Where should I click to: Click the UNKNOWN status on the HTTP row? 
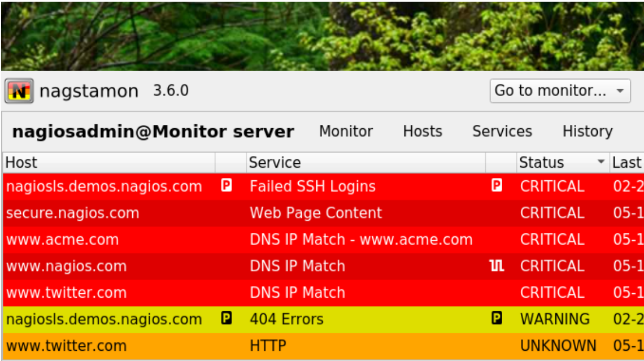[557, 345]
